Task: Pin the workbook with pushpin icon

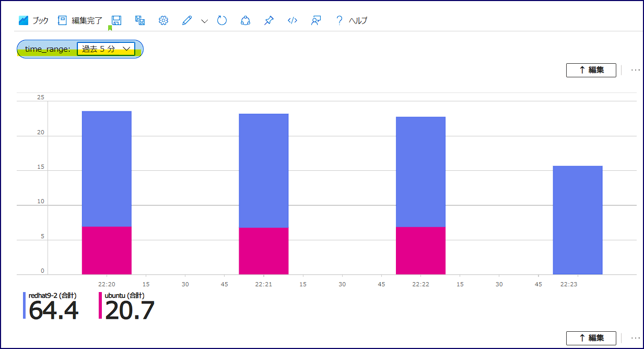Action: (269, 20)
